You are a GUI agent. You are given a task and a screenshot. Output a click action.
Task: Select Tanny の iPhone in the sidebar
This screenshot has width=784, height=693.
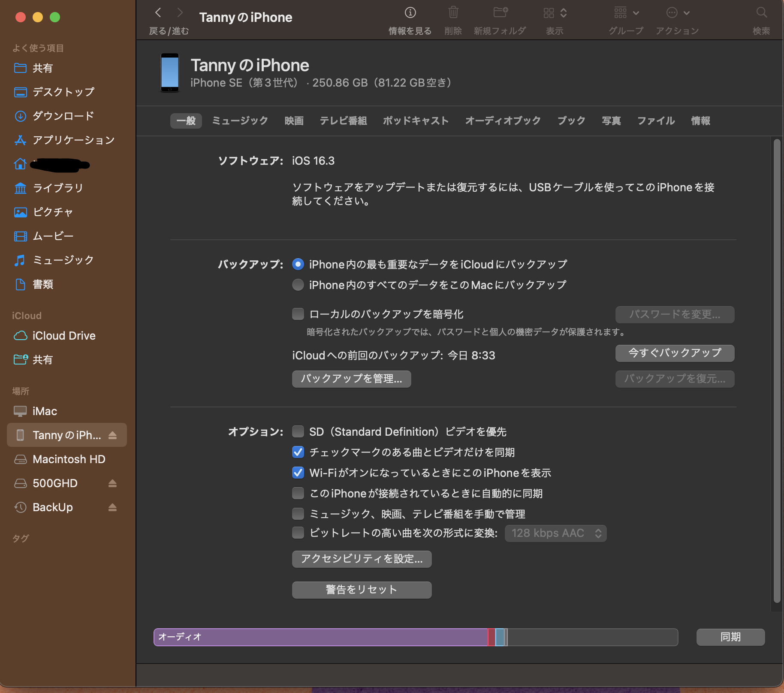(x=67, y=435)
